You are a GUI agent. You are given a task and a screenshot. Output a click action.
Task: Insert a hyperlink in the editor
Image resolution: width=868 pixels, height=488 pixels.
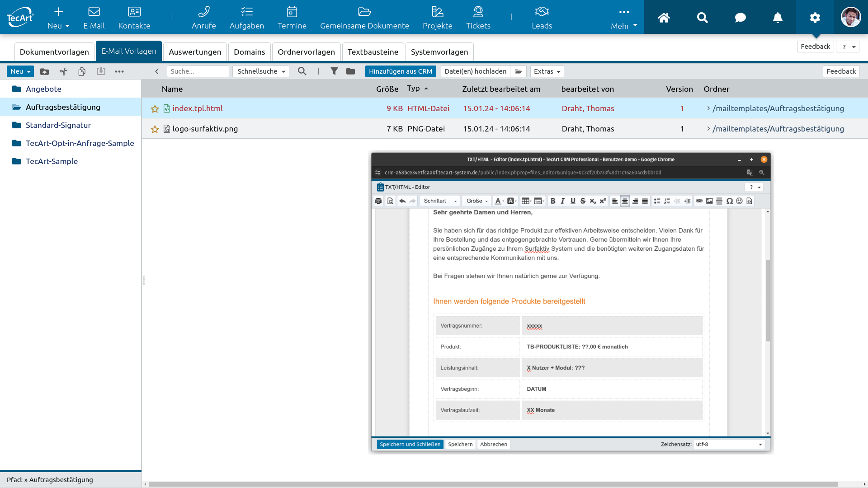pos(700,201)
